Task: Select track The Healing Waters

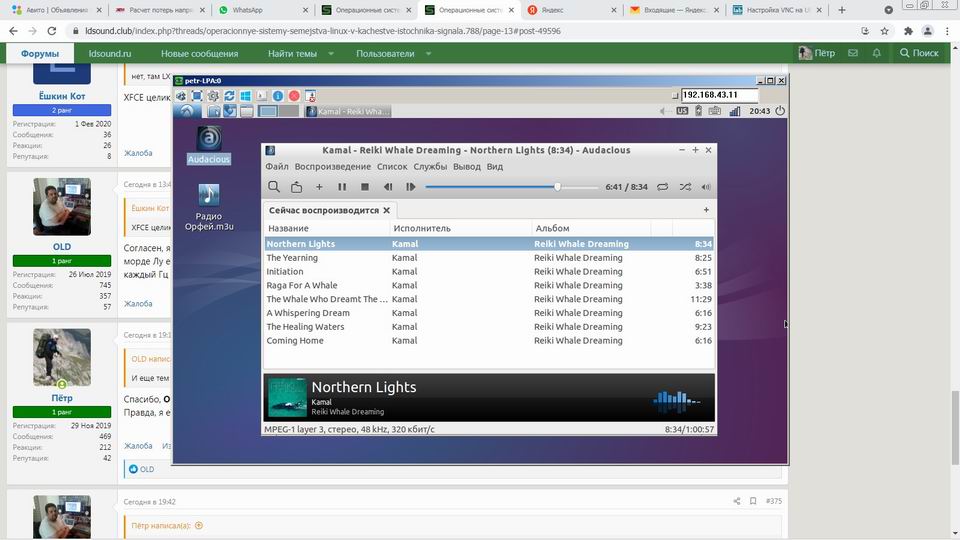Action: 489,326
